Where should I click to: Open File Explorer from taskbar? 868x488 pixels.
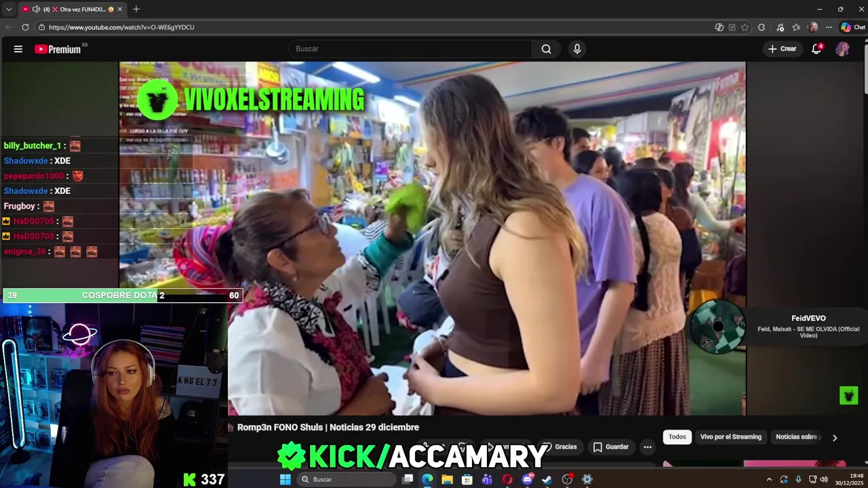[447, 479]
